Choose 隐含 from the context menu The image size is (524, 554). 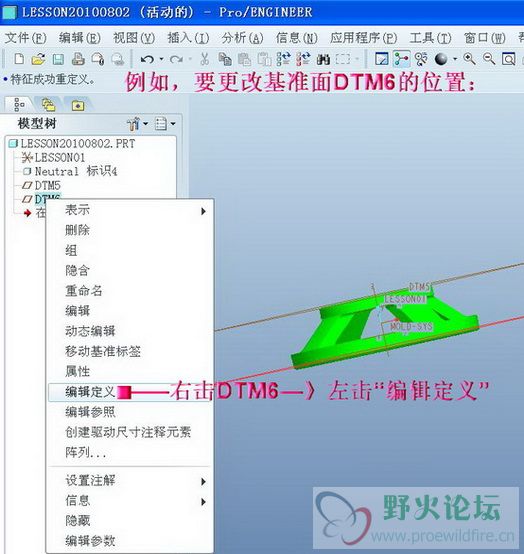coord(131,271)
